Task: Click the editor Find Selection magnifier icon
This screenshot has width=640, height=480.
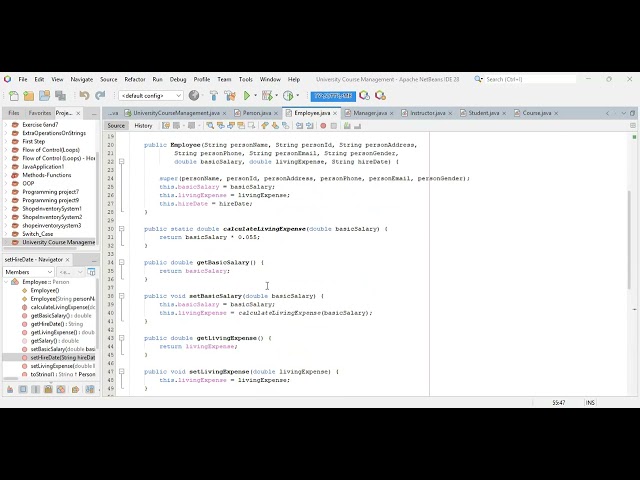Action: coord(210,126)
